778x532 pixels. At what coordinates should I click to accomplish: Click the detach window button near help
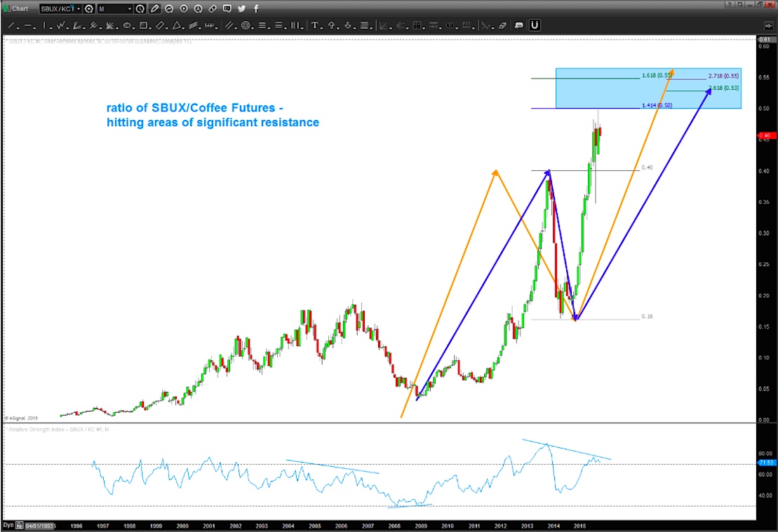point(740,4)
